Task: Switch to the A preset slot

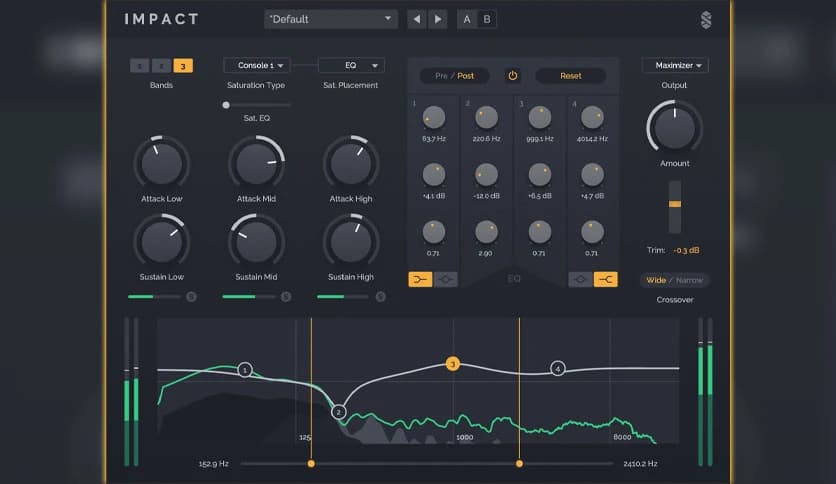Action: 467,19
